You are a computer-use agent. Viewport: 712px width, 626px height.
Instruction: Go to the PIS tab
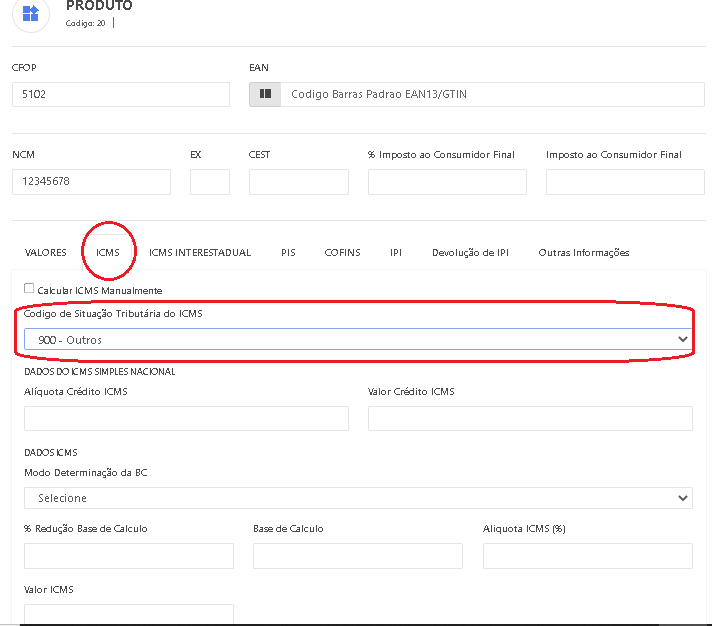[288, 253]
